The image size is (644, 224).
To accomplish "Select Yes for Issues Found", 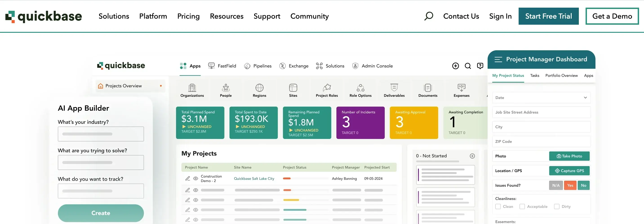I will tap(570, 185).
